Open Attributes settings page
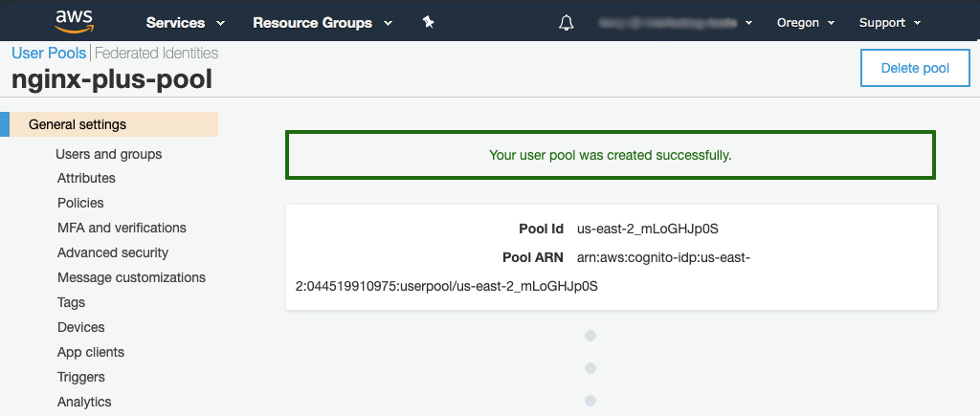 [86, 178]
